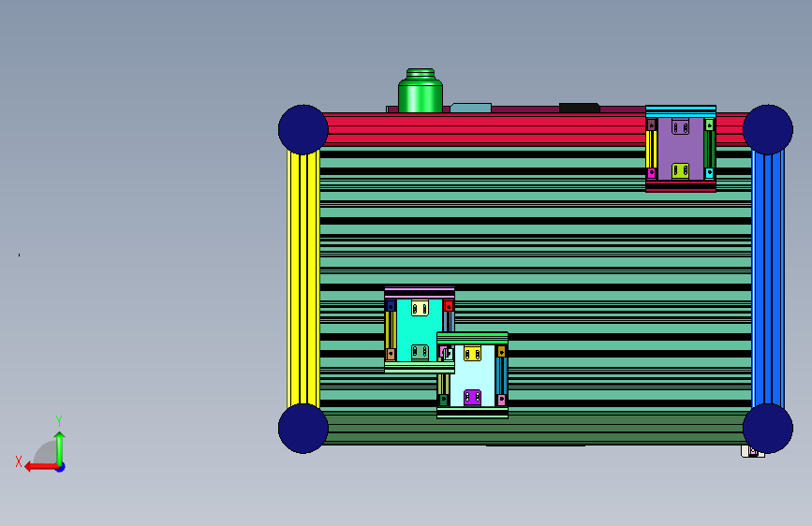Select the black block on top edge
Screen dimensions: 812x526
[580, 108]
